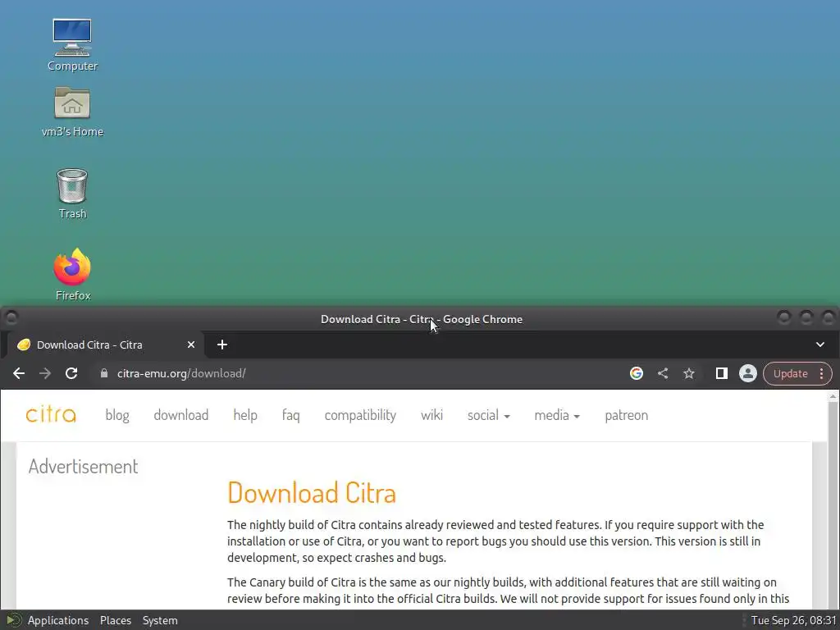Go back using Chrome's back arrow

[x=19, y=373]
